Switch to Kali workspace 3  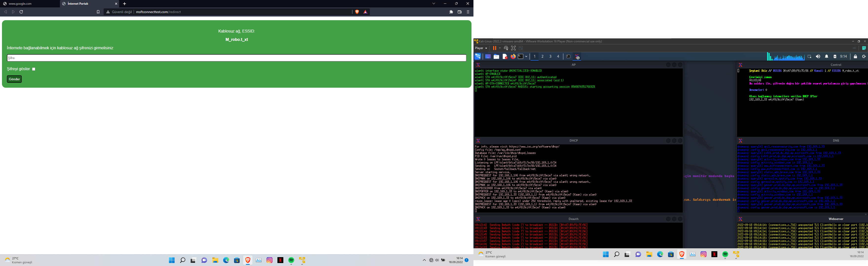click(551, 57)
